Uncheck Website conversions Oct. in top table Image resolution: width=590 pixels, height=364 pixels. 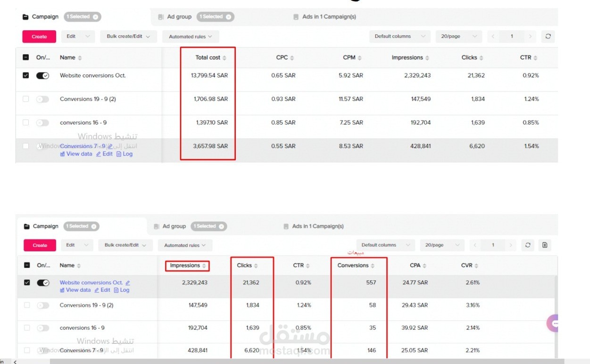point(26,75)
